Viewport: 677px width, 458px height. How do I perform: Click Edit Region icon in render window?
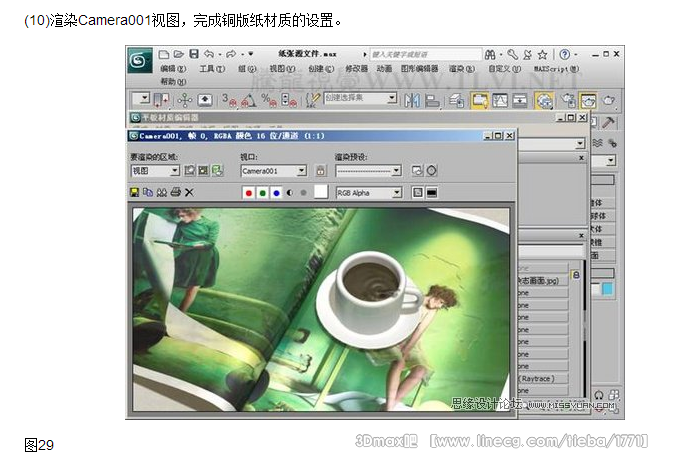pyautogui.click(x=190, y=171)
